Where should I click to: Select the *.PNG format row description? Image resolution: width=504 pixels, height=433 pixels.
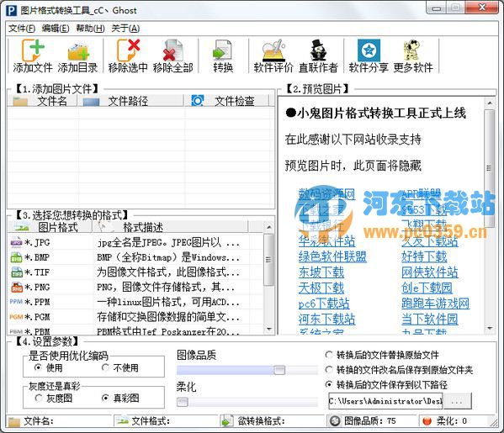[166, 288]
